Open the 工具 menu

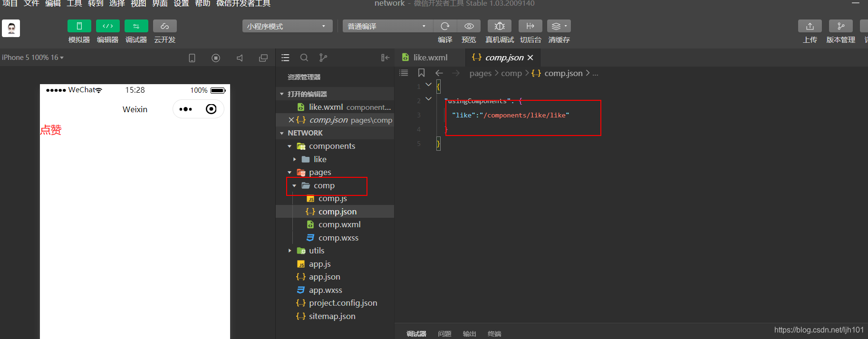74,3
